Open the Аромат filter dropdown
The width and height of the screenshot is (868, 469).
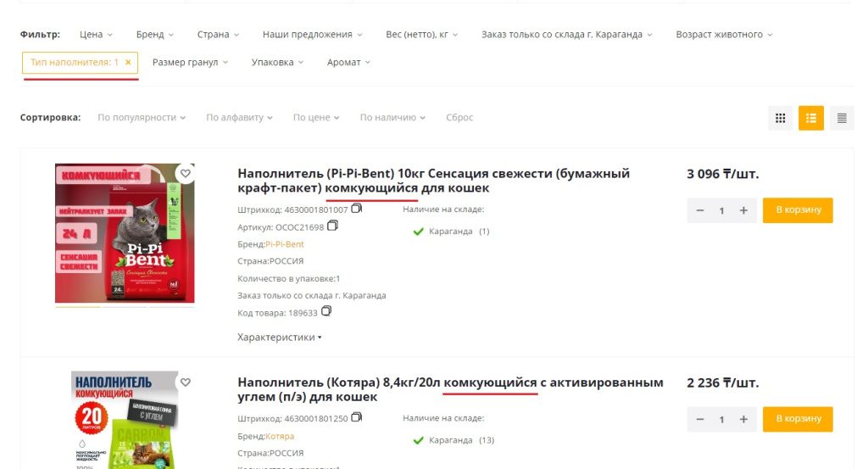coord(348,62)
